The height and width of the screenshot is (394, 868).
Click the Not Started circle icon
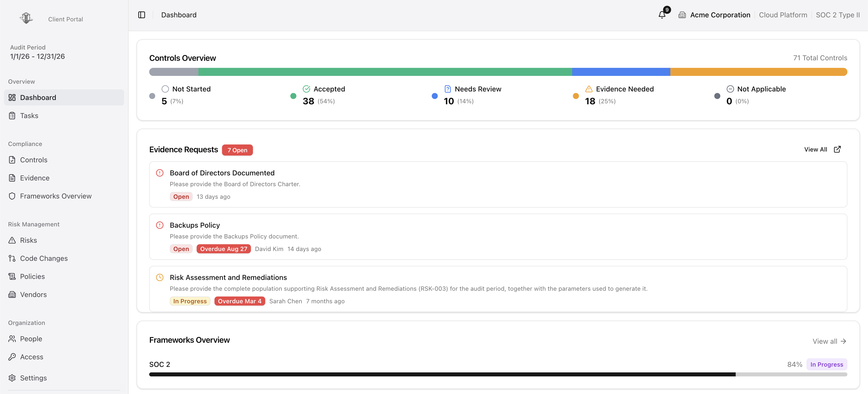pyautogui.click(x=165, y=89)
